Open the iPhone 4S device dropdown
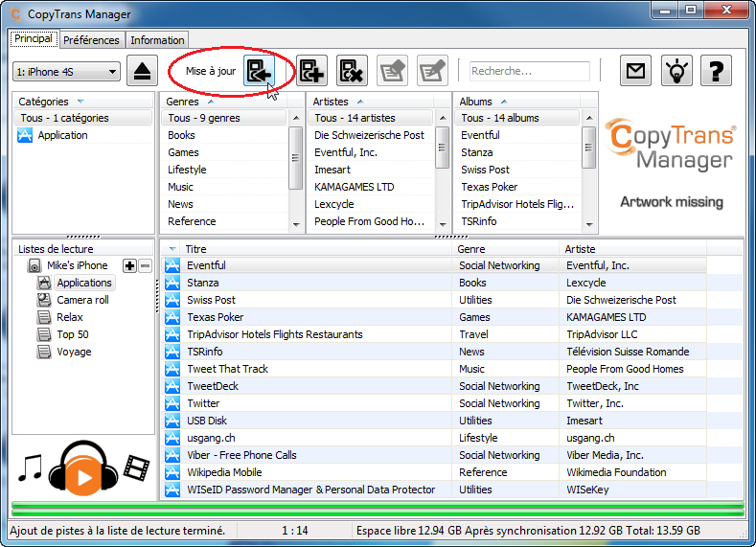This screenshot has height=547, width=756. (x=66, y=72)
